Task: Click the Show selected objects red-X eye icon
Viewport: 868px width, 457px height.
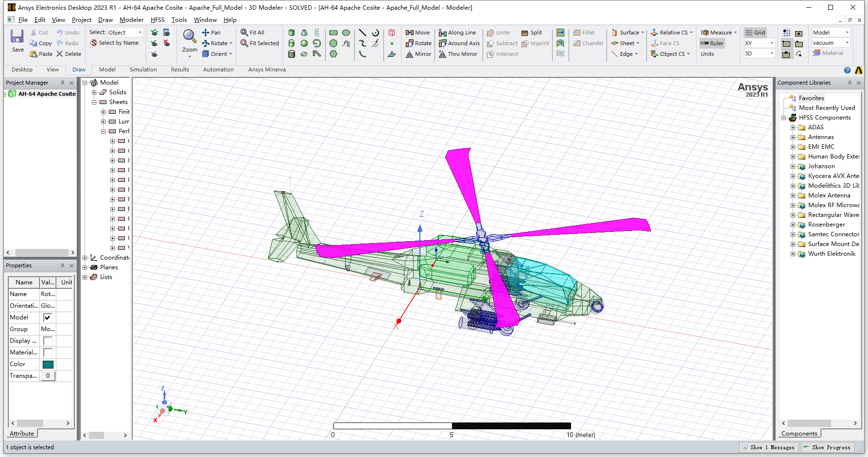Action: click(167, 43)
